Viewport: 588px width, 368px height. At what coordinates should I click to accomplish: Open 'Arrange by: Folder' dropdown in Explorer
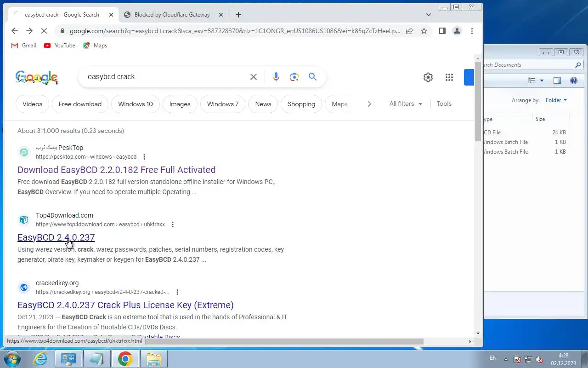[x=556, y=100]
